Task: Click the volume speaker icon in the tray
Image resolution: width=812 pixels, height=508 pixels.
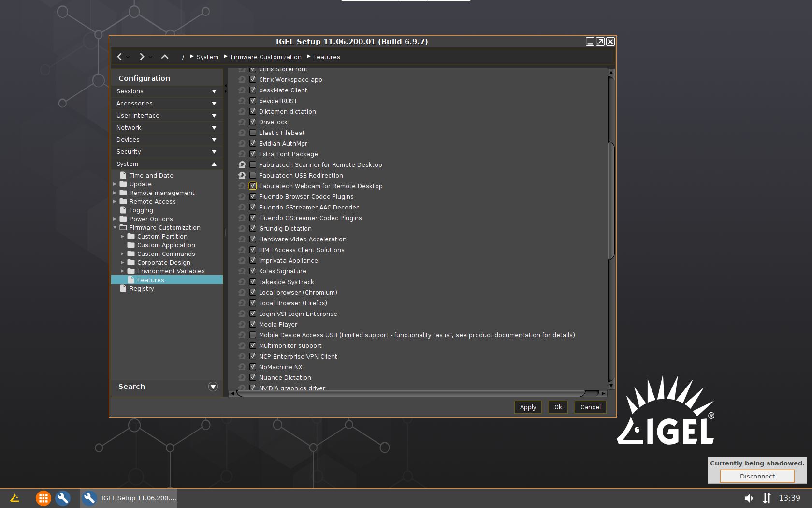Action: pyautogui.click(x=748, y=498)
